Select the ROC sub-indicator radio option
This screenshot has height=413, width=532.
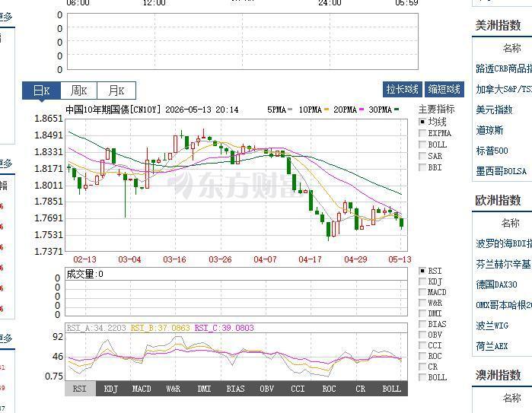tap(422, 356)
